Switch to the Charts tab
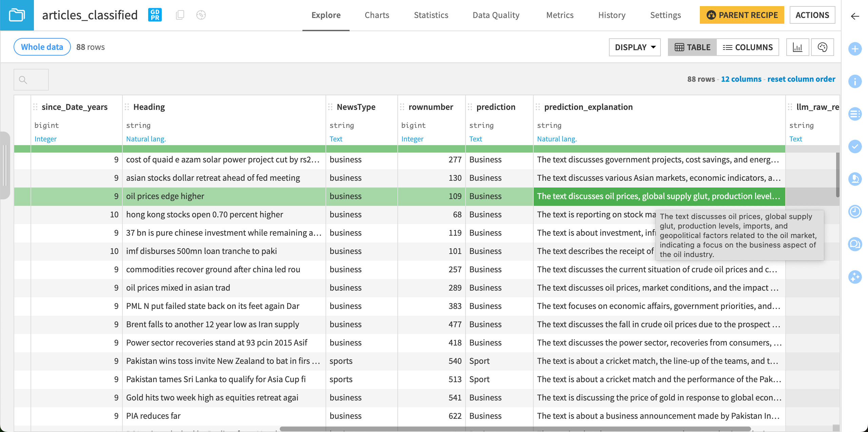This screenshot has height=432, width=868. point(377,15)
